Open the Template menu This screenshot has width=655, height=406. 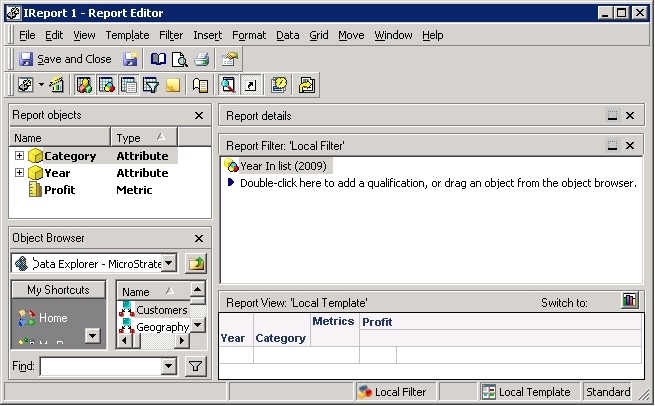127,35
